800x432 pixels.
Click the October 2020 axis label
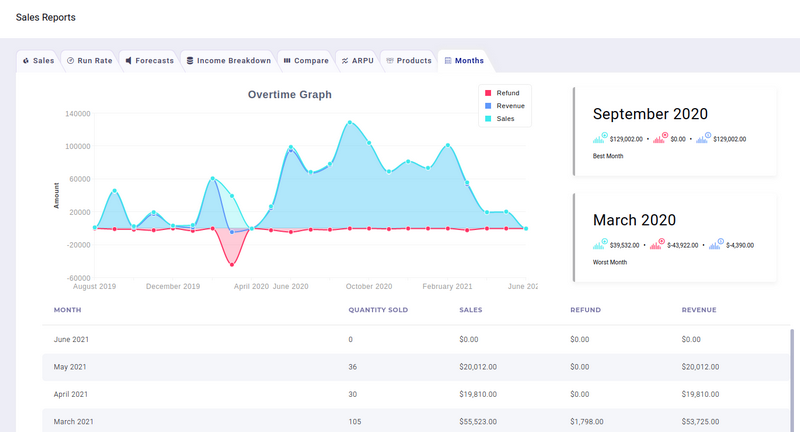tap(369, 286)
